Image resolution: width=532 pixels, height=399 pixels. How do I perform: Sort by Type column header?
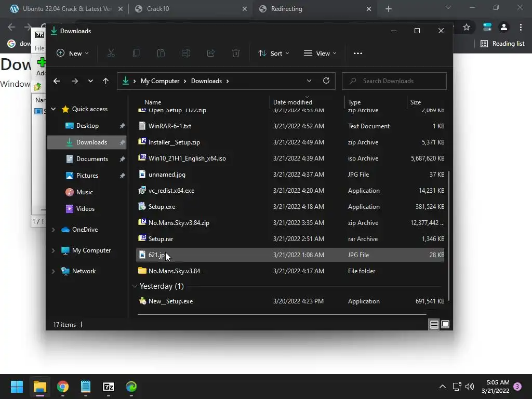click(x=354, y=102)
